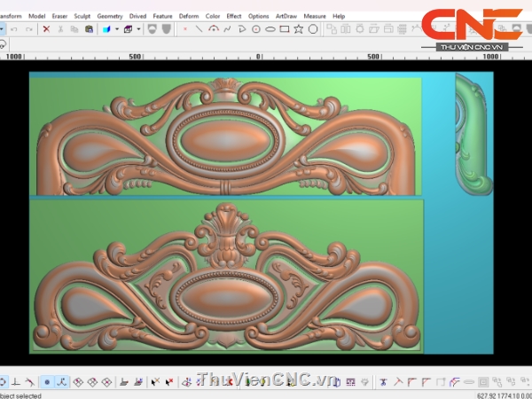Open the Sculpt menu
Viewport: 532px width, 399px height.
(x=82, y=16)
